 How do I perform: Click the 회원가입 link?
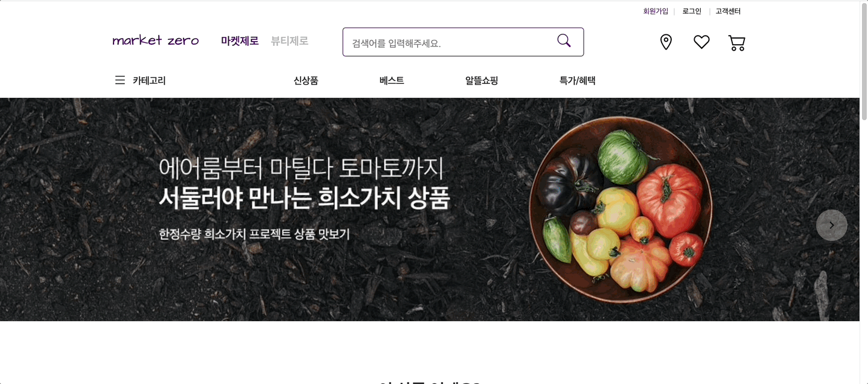(656, 11)
